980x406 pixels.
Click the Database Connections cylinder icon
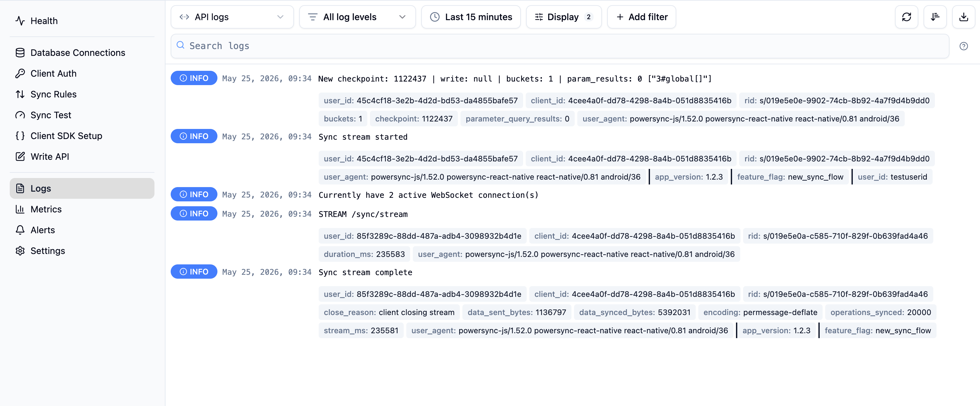[x=20, y=53]
